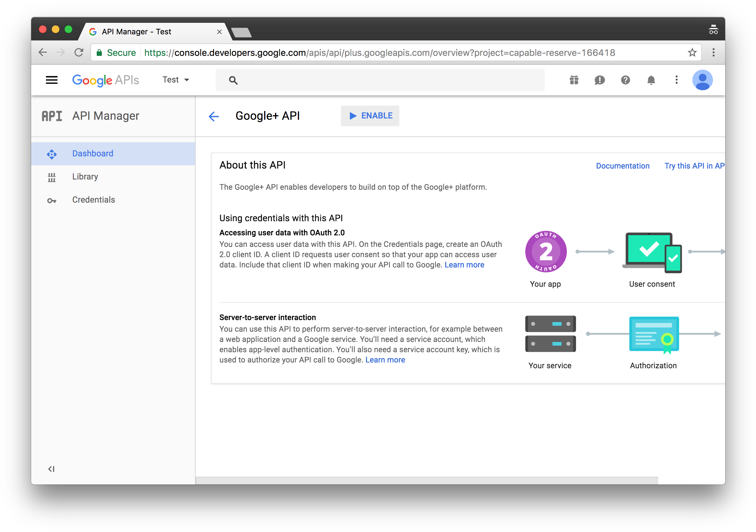Screen dimensions: 756x532
Task: Click the Authorization certificate illustration
Action: click(x=654, y=335)
